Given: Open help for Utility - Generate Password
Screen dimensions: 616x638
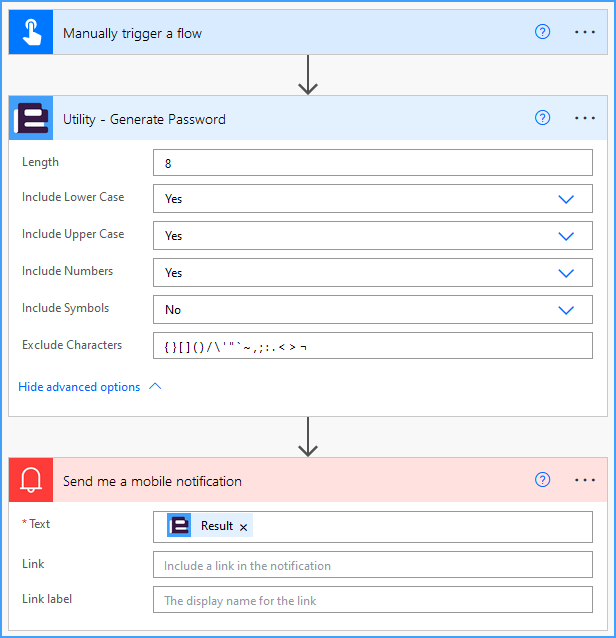Looking at the screenshot, I should (542, 118).
